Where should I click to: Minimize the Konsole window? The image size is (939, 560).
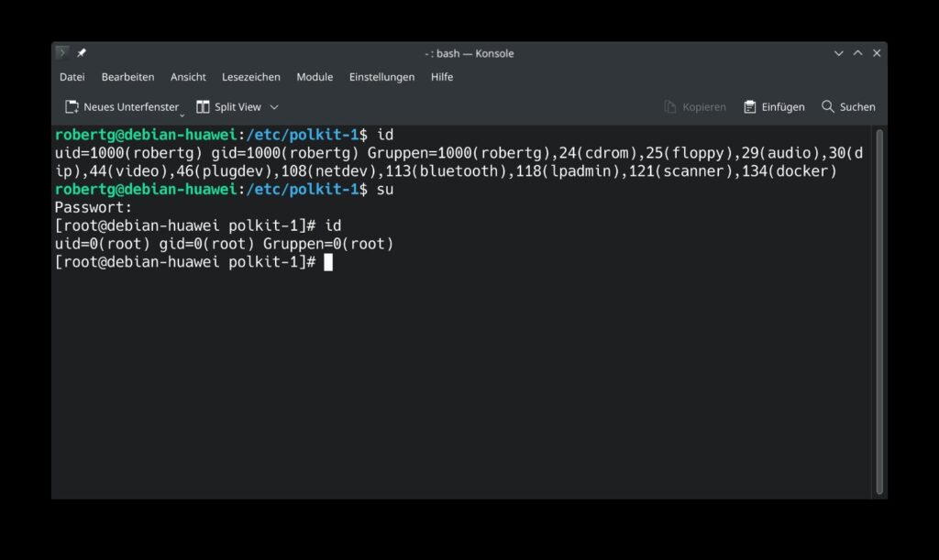[x=838, y=53]
